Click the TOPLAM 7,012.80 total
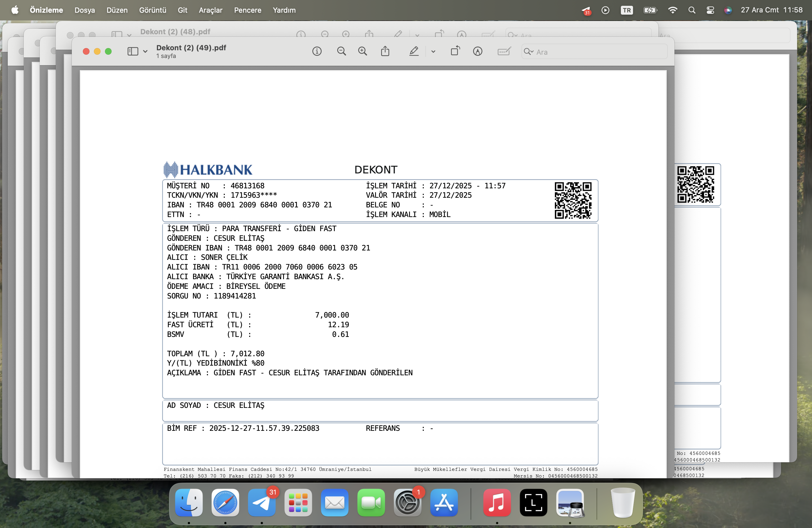 click(x=247, y=354)
